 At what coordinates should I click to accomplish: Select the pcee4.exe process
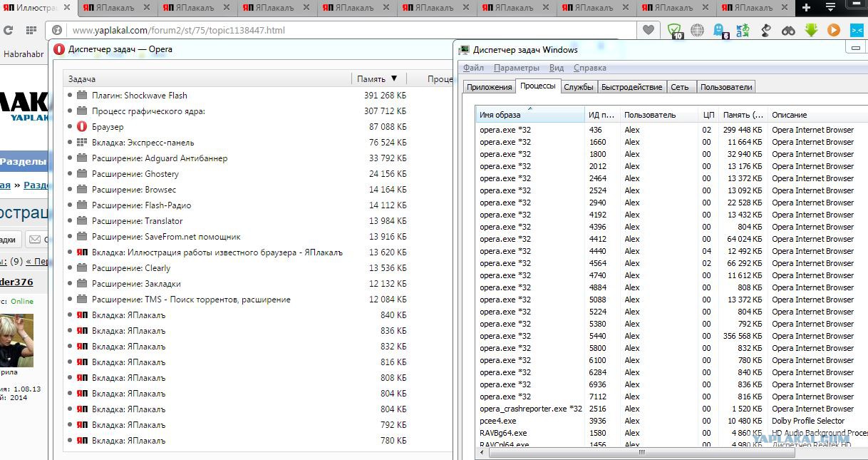click(672, 421)
